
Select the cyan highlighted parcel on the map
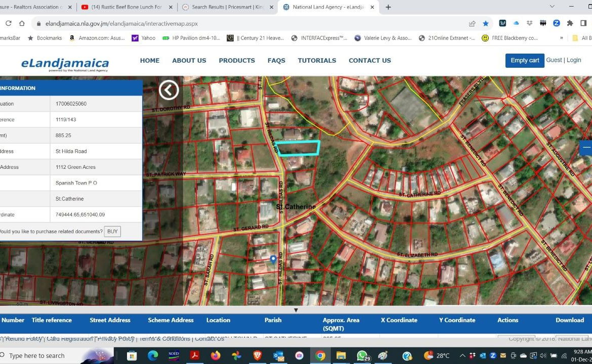click(x=298, y=148)
